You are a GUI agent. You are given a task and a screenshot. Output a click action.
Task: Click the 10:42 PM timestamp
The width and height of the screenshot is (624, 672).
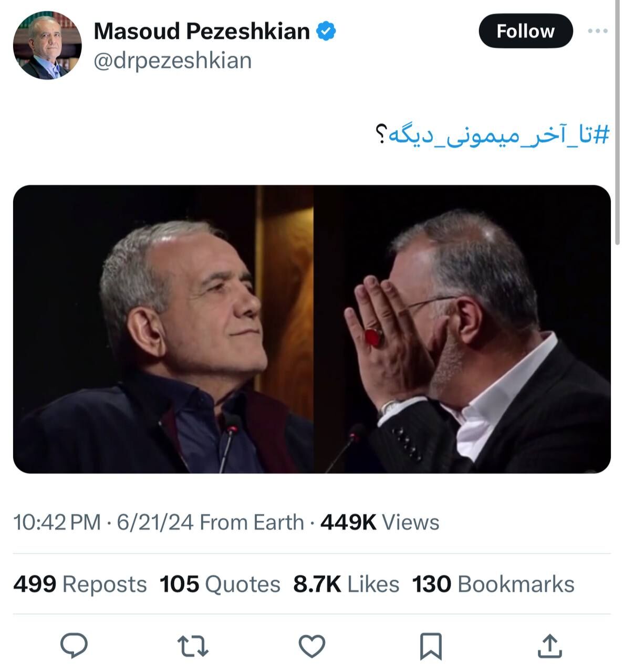(x=57, y=522)
